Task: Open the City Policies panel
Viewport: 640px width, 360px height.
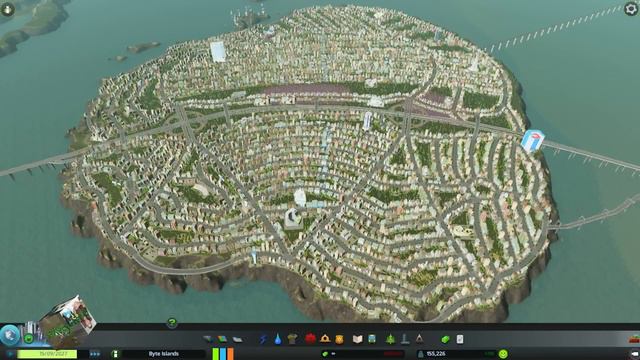Action: pos(460,339)
